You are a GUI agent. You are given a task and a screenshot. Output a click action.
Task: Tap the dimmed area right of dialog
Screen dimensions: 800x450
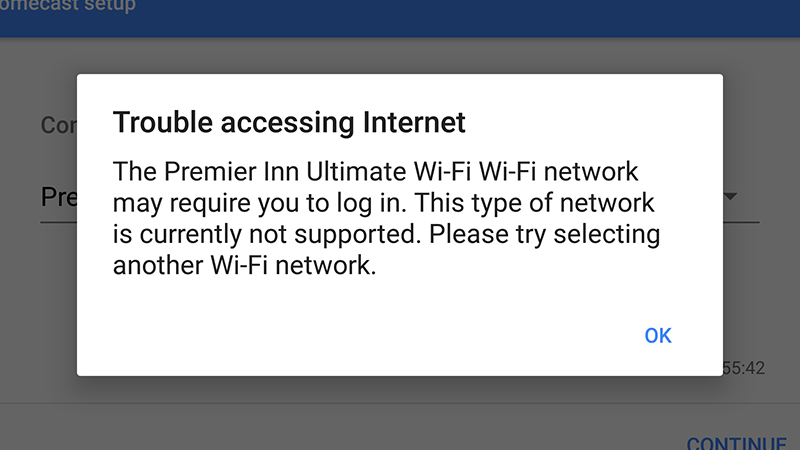[760, 290]
